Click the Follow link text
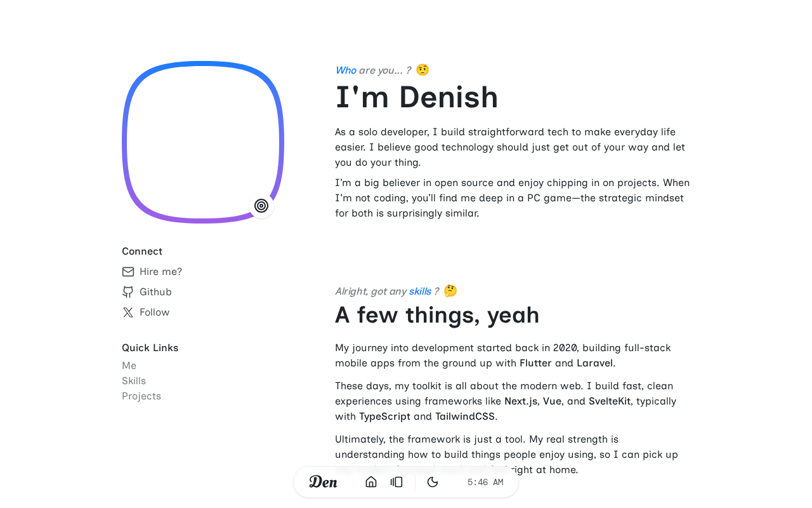This screenshot has height=508, width=812. click(x=155, y=312)
